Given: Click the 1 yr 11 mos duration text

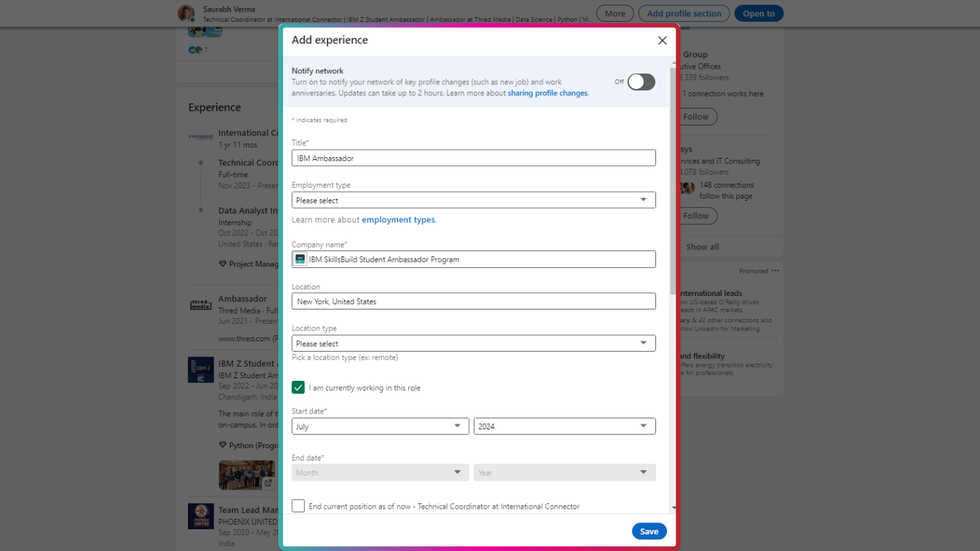Looking at the screenshot, I should 238,145.
